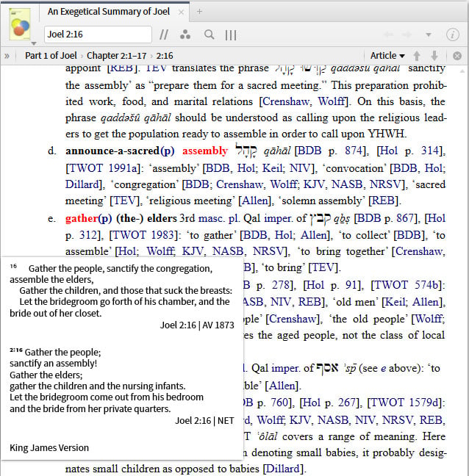
Task: Click red word assembly in item d
Action: [x=205, y=151]
